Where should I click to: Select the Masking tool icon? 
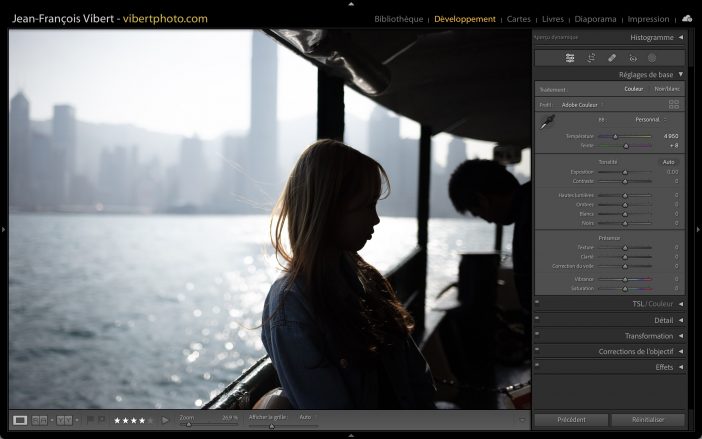[652, 58]
